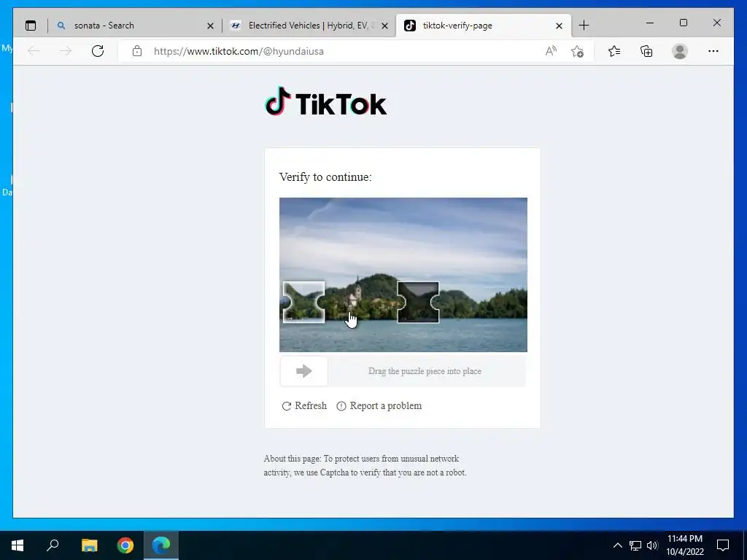
Task: Click the captcha landscape image
Action: click(403, 275)
